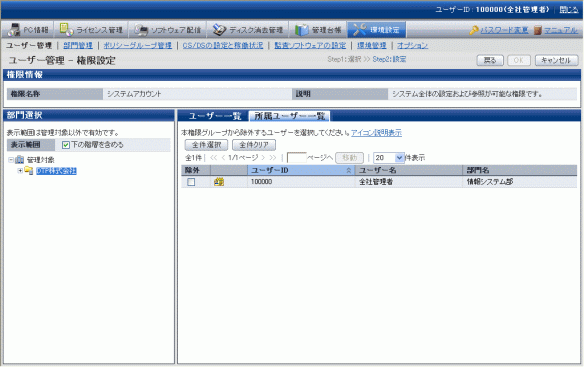Click the ライセンス管理 license icon
584x367 pixels.
point(66,30)
